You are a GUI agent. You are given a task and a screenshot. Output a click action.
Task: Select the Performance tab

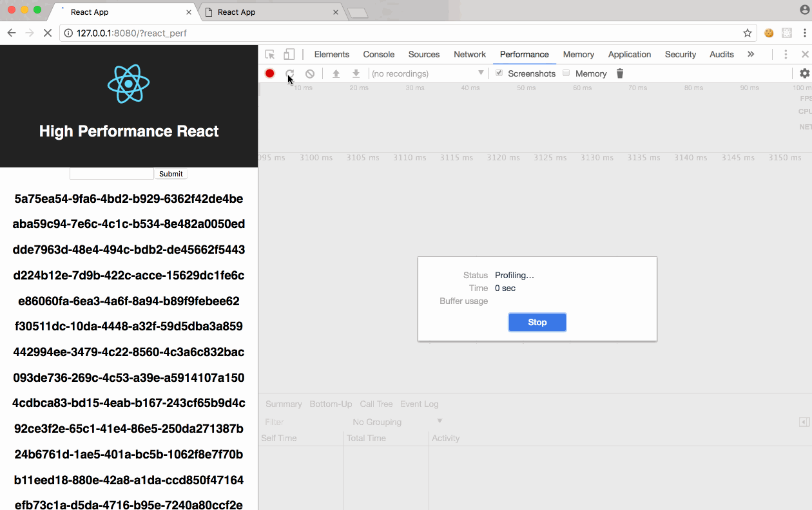pos(525,55)
